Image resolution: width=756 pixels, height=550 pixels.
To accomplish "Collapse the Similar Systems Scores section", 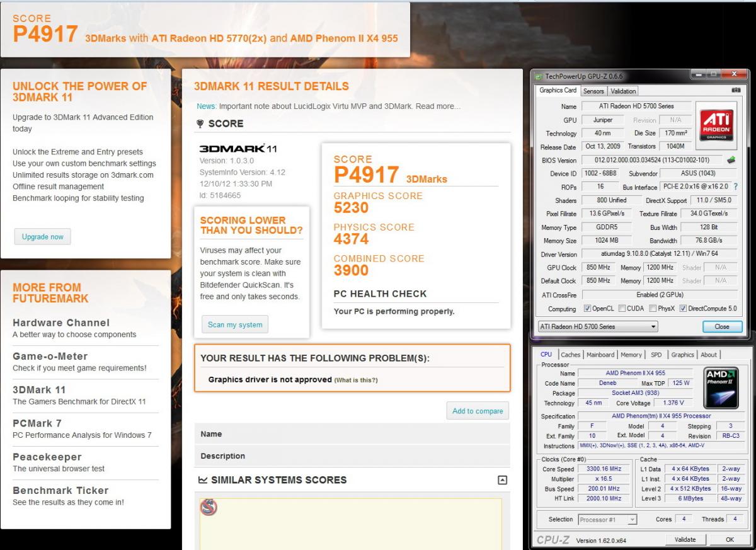I will tap(502, 480).
